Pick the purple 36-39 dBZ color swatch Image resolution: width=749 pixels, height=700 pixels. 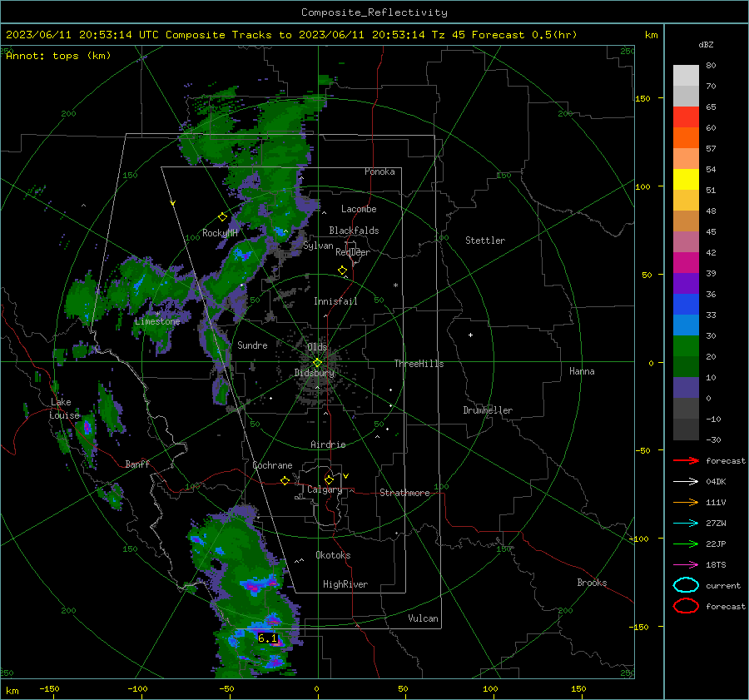coord(686,284)
